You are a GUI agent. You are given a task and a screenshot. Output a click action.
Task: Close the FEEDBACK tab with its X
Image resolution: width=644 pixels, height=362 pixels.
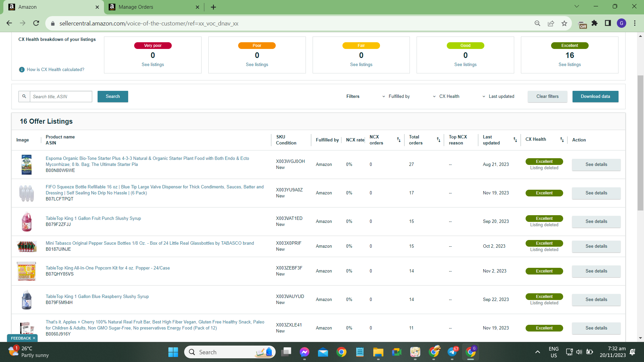point(34,338)
